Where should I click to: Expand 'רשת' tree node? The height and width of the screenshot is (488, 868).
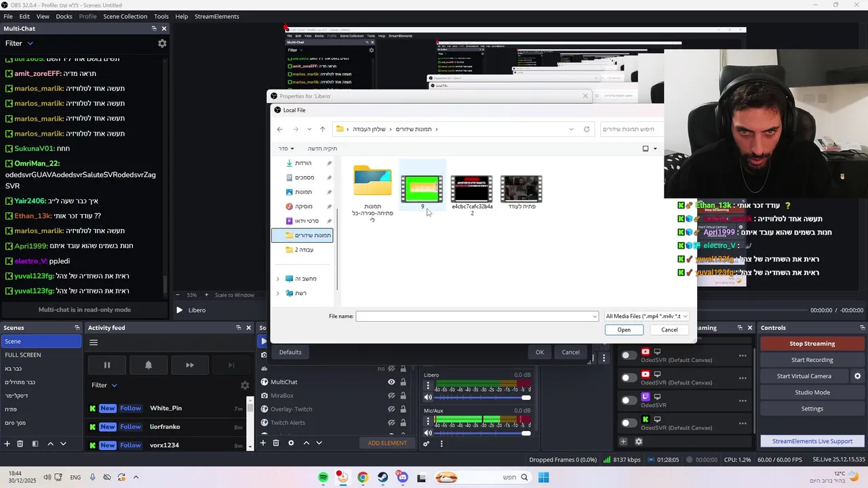pos(277,293)
